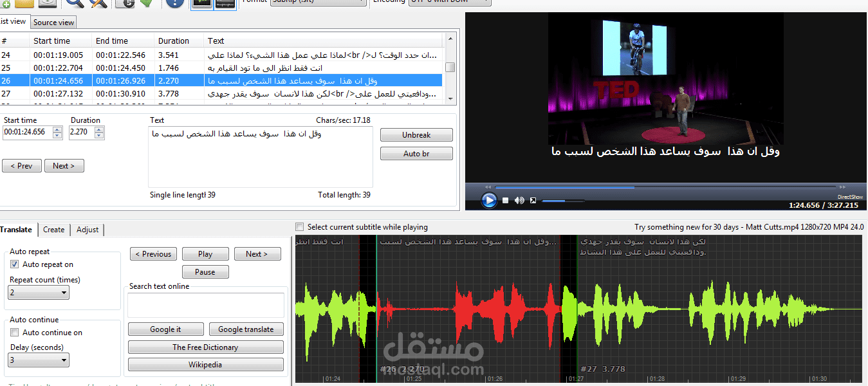Open a subtitle file via toolbar icon
Image resolution: width=868 pixels, height=386 pixels.
(x=23, y=5)
